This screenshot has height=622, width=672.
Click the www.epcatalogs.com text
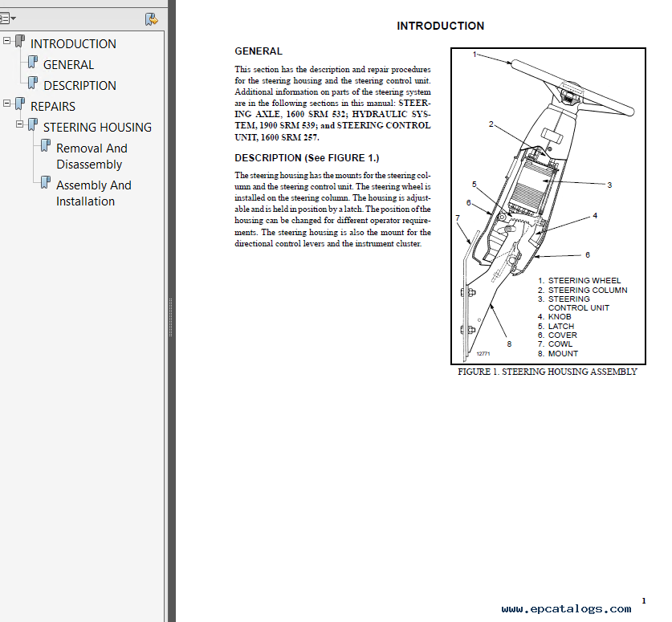point(566,608)
